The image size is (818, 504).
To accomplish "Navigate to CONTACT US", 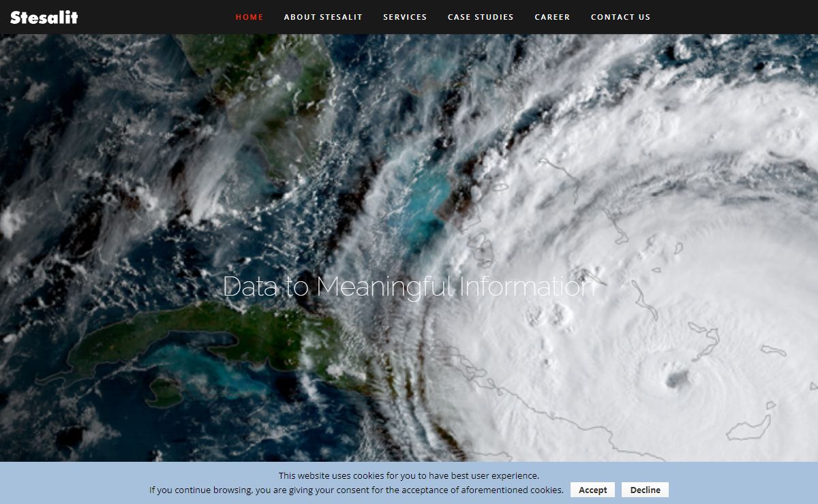I will point(620,17).
